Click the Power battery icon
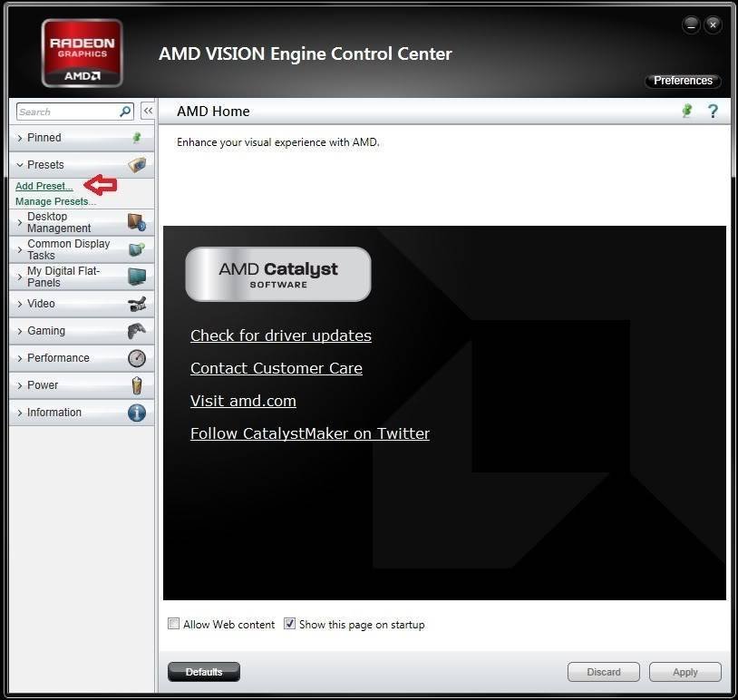Viewport: 738px width, 700px height. 137,385
